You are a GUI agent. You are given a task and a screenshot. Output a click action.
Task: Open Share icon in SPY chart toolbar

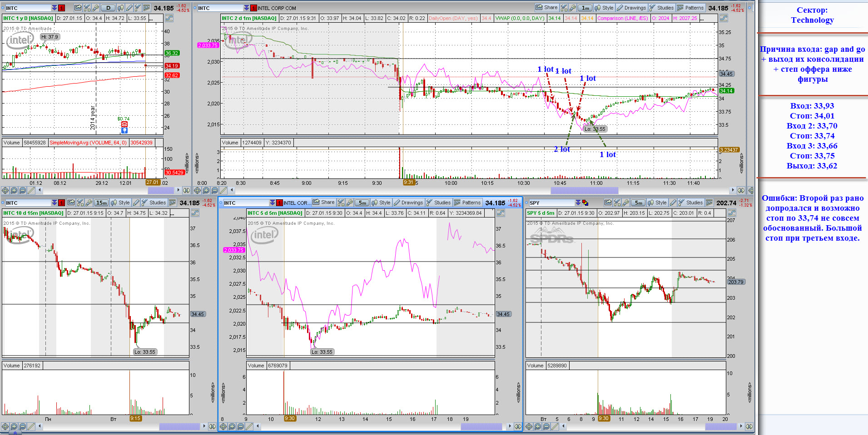click(608, 203)
